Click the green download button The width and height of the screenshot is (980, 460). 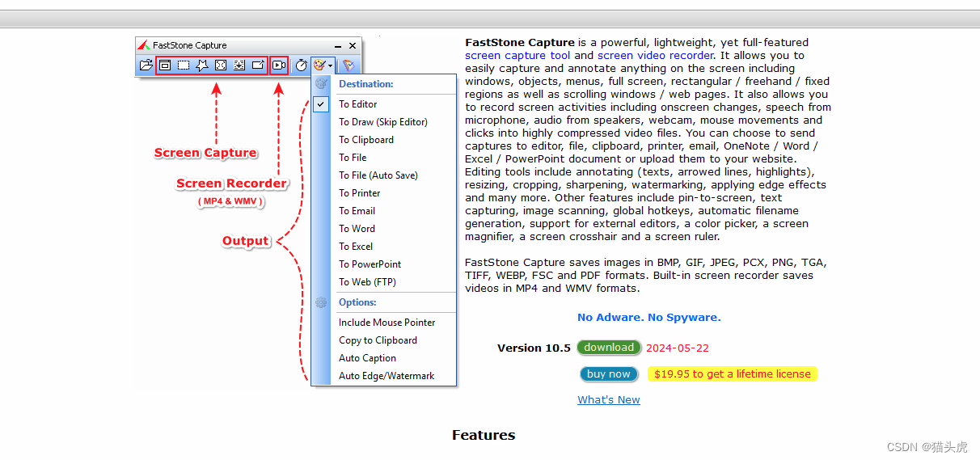pos(609,348)
